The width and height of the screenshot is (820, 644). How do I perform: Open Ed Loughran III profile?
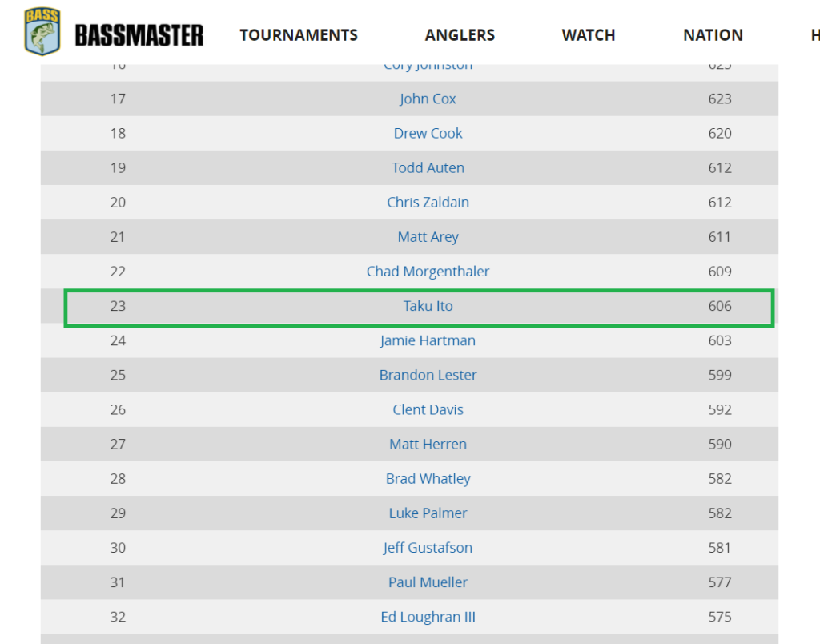tap(428, 616)
